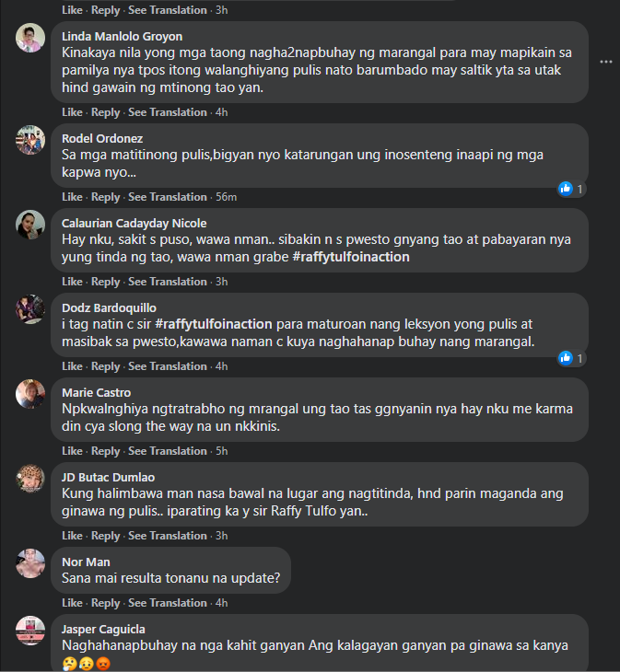The image size is (620, 672).
Task: Click the 56m timestamp on Rodel's comment
Action: [226, 197]
